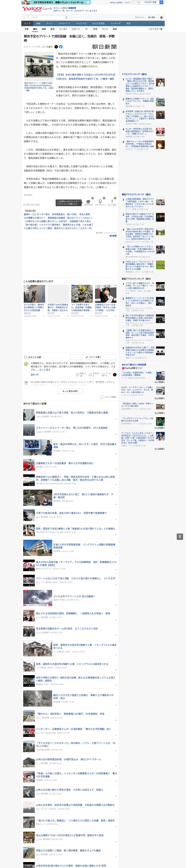This screenshot has width=186, height=868.
Task: Dismiss 解体予定の建物使って recommended card
Action: point(44,316)
